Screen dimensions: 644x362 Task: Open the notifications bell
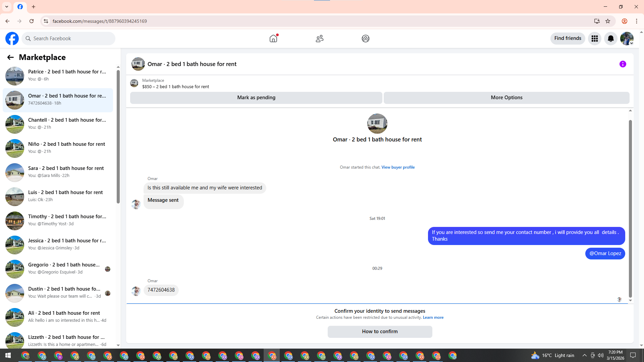tap(611, 39)
